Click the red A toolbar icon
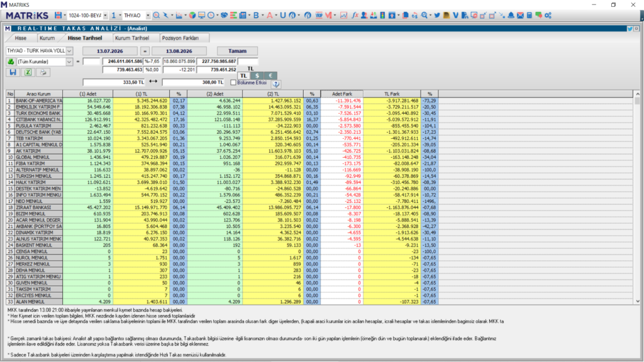Viewport: 644px width, 362px height. tap(269, 15)
